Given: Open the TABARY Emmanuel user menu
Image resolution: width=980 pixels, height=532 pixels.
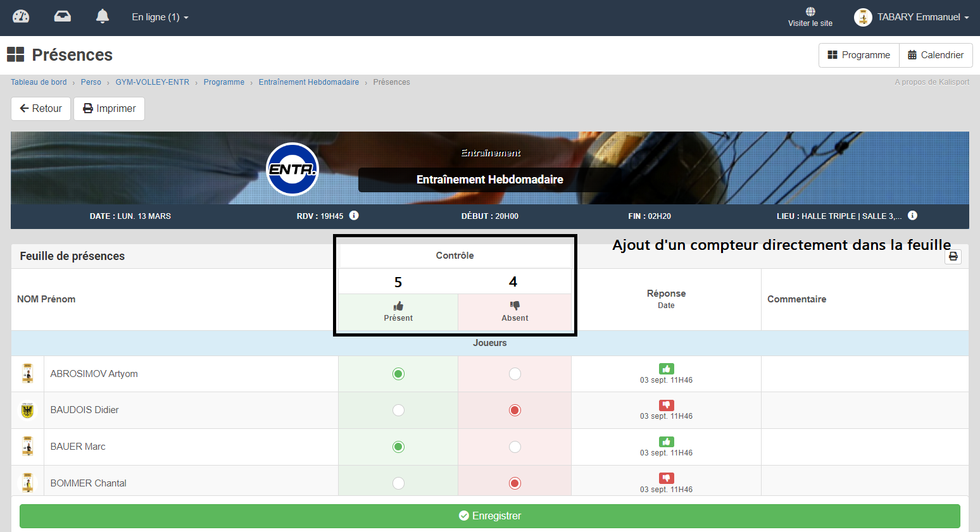Looking at the screenshot, I should 912,17.
